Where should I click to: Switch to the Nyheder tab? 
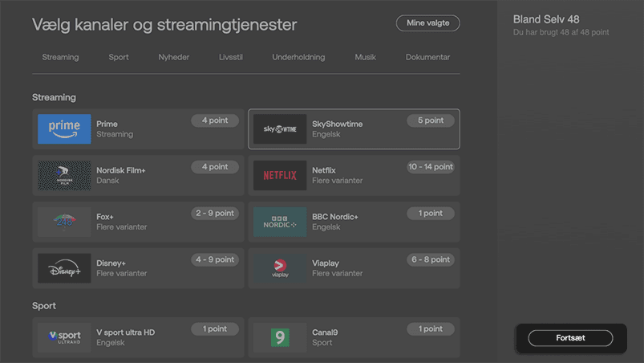point(174,57)
